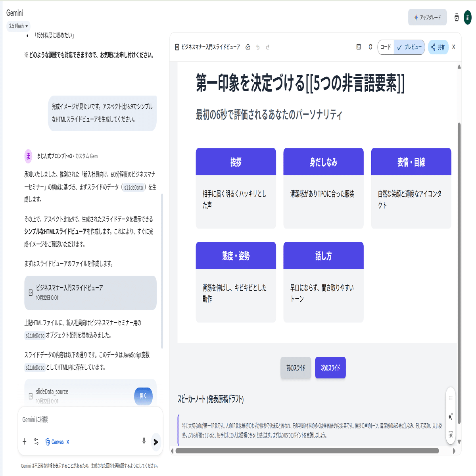The image size is (476, 476).
Task: Click the plus icon in the Gemini input bar
Action: click(x=24, y=441)
